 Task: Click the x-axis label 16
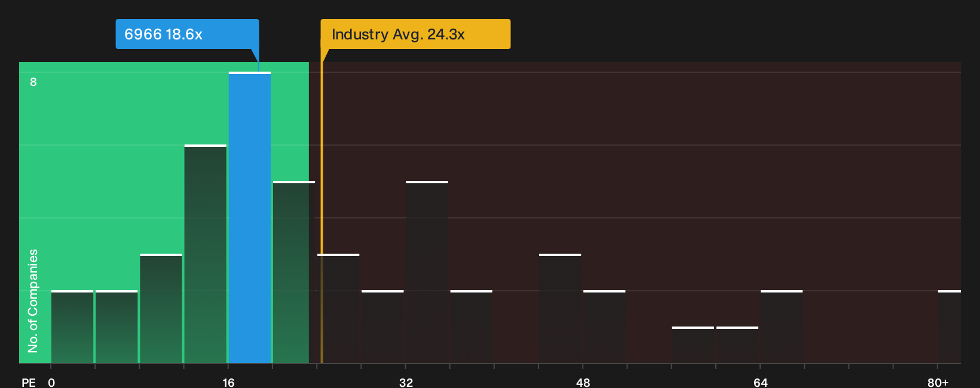click(x=228, y=382)
